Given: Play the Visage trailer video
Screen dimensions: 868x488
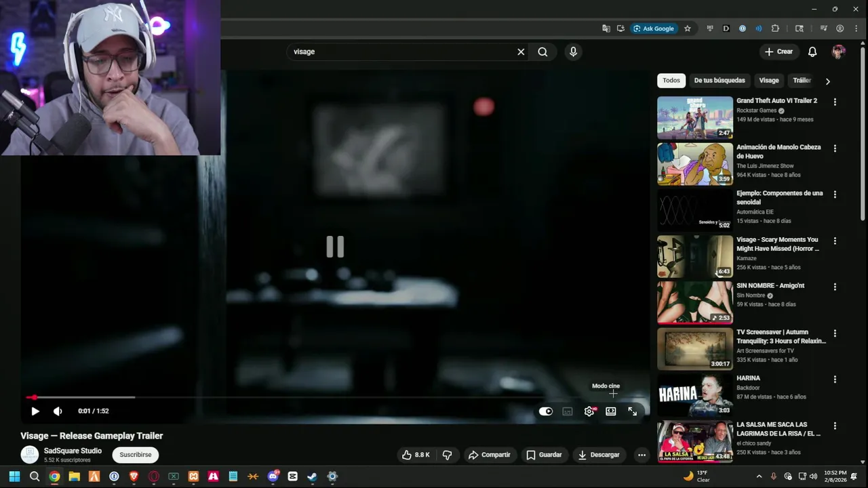Looking at the screenshot, I should [x=35, y=411].
